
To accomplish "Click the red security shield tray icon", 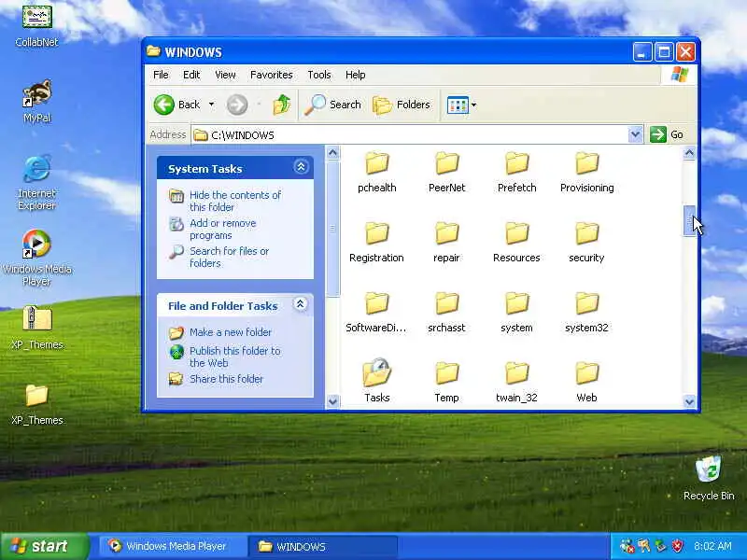I will click(x=677, y=546).
